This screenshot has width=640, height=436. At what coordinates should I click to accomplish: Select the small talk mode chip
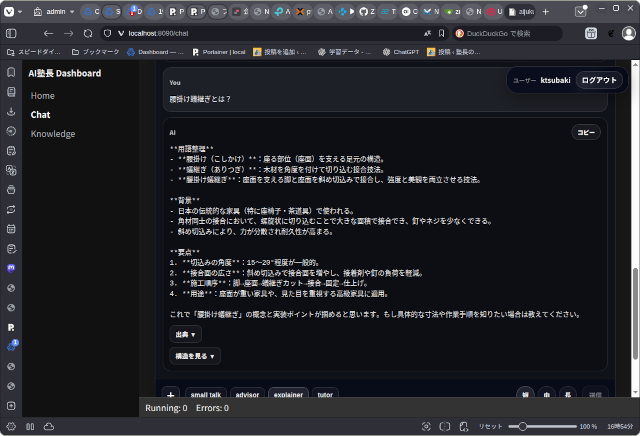click(205, 395)
